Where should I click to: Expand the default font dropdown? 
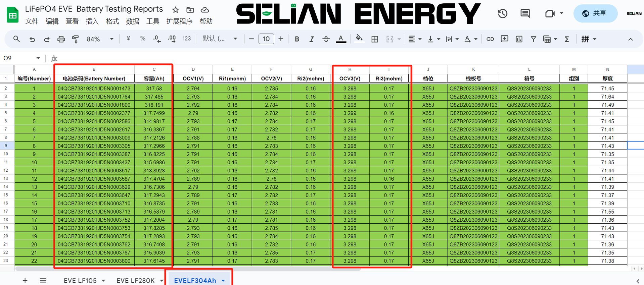tap(220, 39)
